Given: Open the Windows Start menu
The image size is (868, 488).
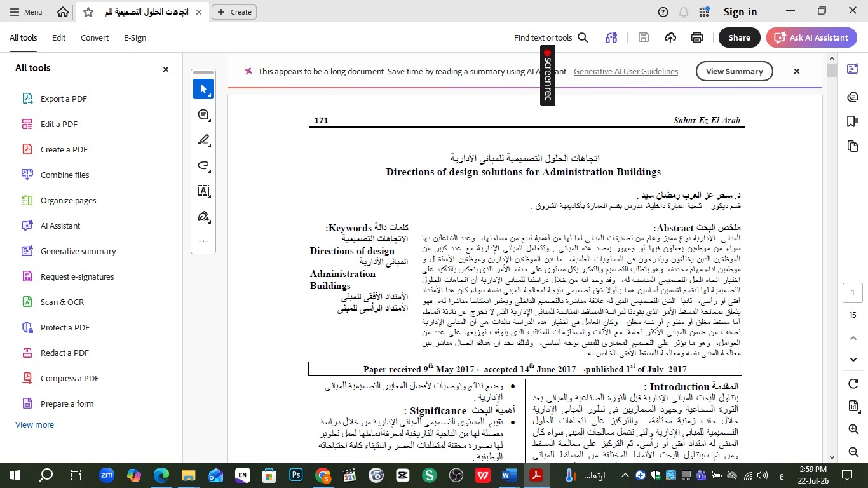Looking at the screenshot, I should point(15,475).
